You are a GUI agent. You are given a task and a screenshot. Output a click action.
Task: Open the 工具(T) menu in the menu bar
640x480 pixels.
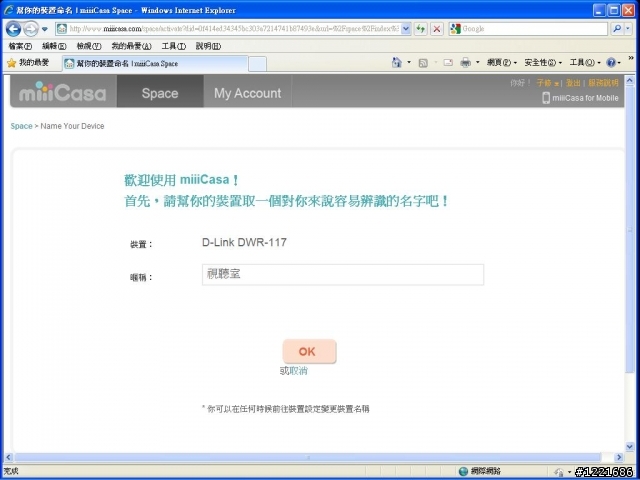173,46
